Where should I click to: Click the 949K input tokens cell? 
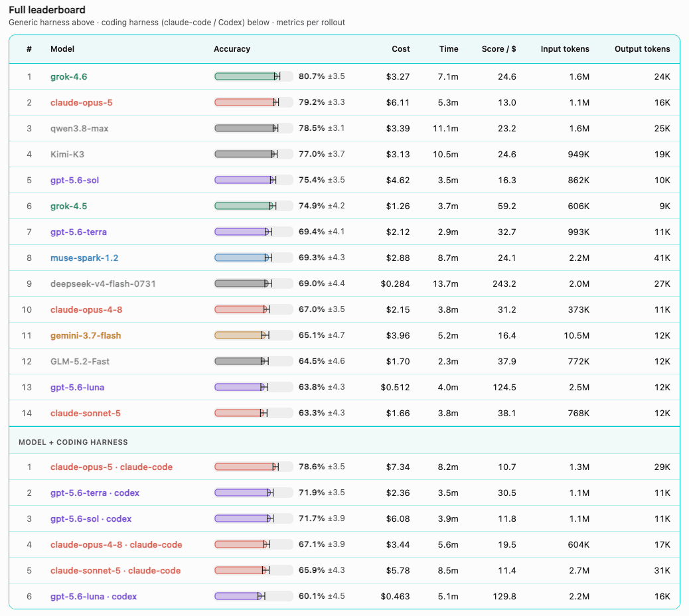578,155
